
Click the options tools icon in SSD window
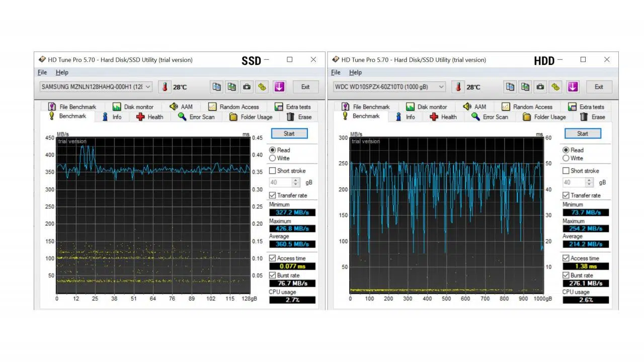(262, 87)
